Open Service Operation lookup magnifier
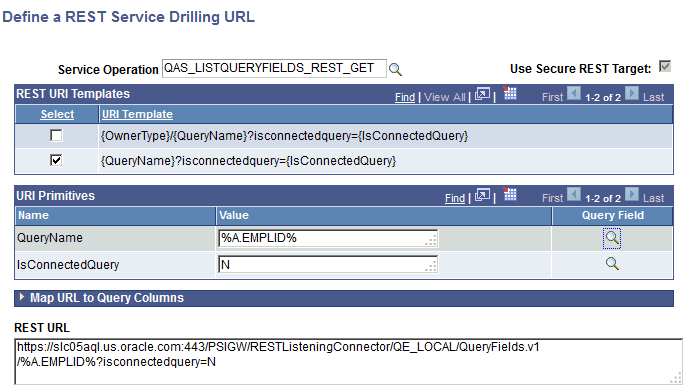This screenshot has width=686, height=391. coord(396,69)
